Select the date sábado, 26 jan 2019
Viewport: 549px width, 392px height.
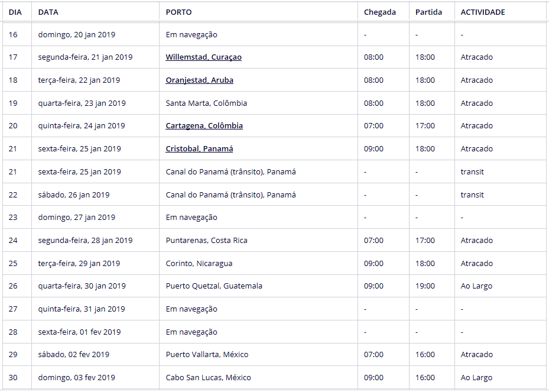(74, 195)
